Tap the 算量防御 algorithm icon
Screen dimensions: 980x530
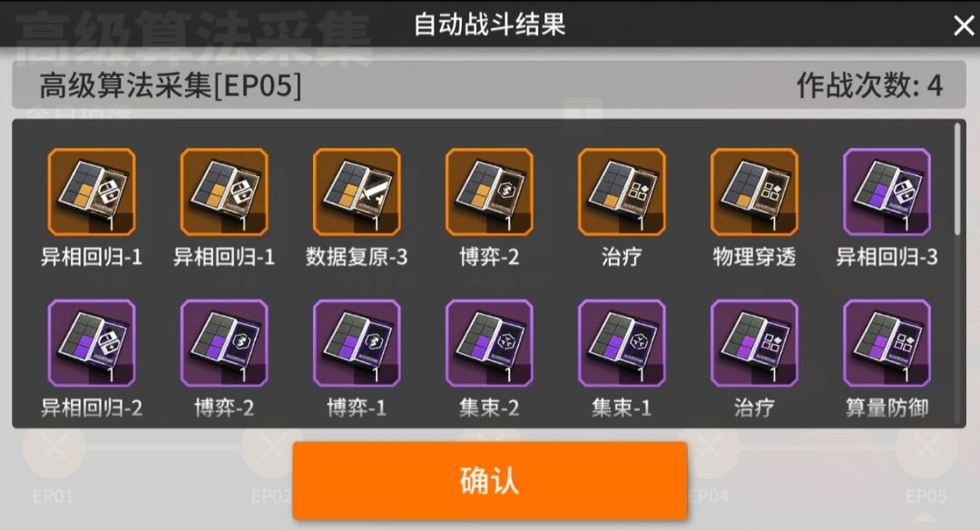point(887,343)
